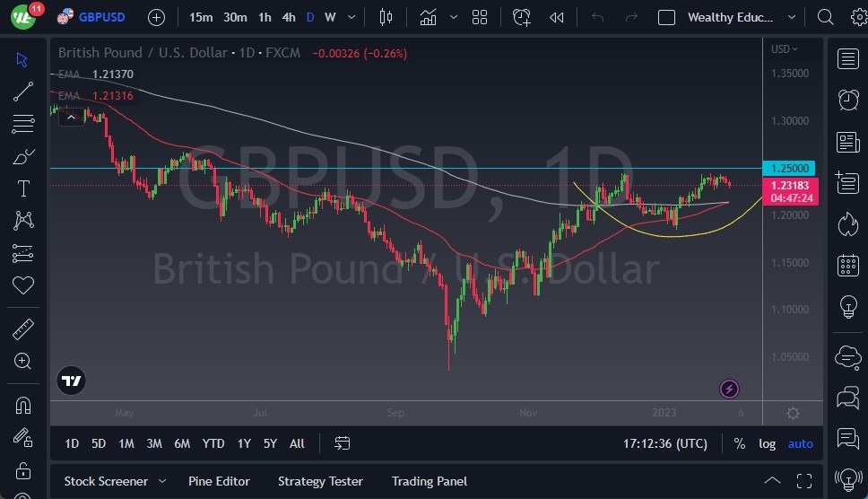Open the Wealthy Educ layout dropdown
This screenshot has height=499, width=868.
(791, 17)
